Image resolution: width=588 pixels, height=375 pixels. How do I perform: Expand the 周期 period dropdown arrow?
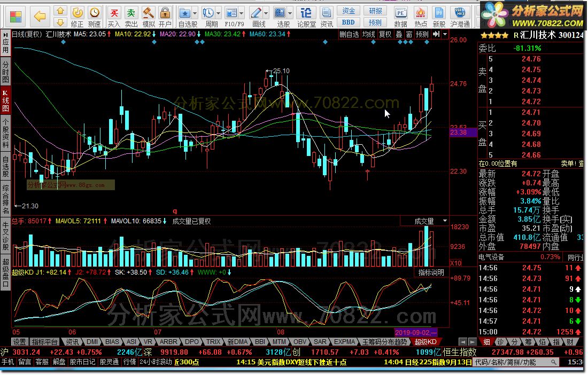coord(218,13)
